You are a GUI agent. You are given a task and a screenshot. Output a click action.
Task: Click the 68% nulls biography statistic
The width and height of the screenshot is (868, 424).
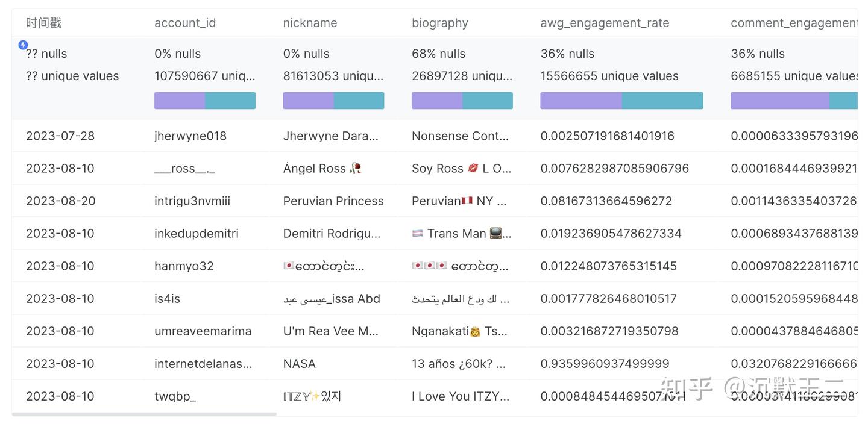(438, 54)
